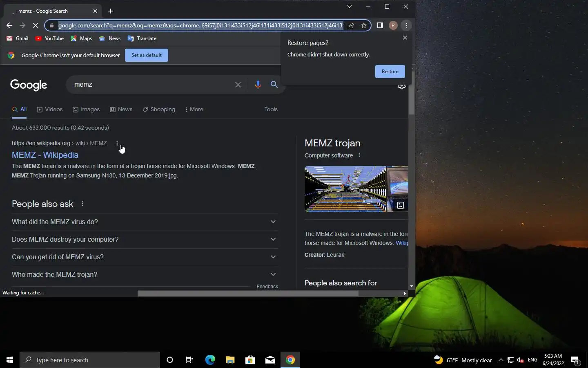Clear the search query with X
The height and width of the screenshot is (368, 588).
click(238, 85)
